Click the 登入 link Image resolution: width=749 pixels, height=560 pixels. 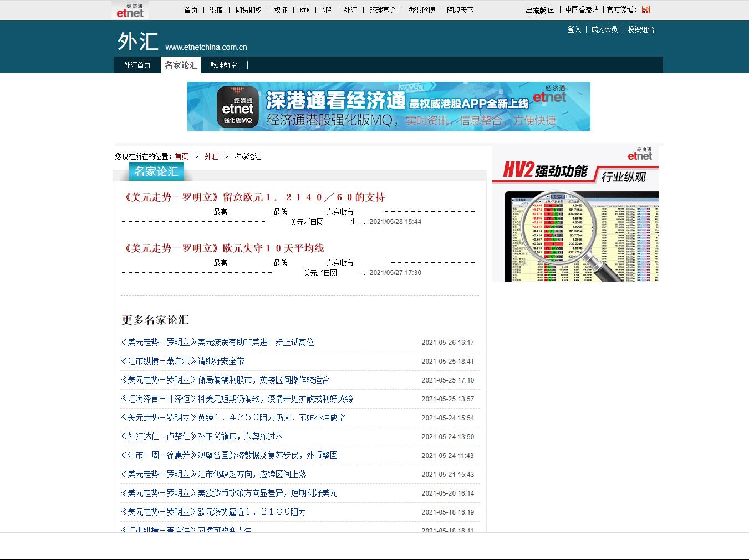tap(574, 29)
